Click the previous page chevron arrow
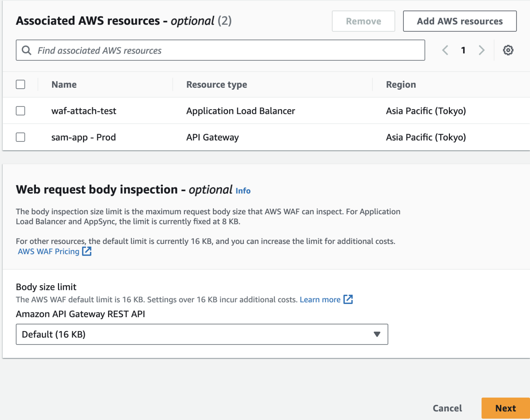Screen dimensions: 530x420 (x=445, y=50)
